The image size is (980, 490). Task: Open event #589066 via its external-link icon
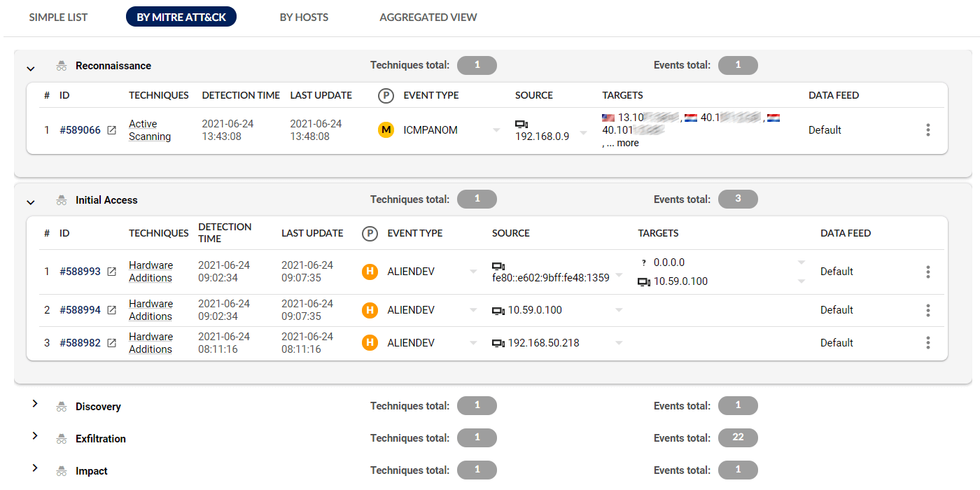point(111,129)
